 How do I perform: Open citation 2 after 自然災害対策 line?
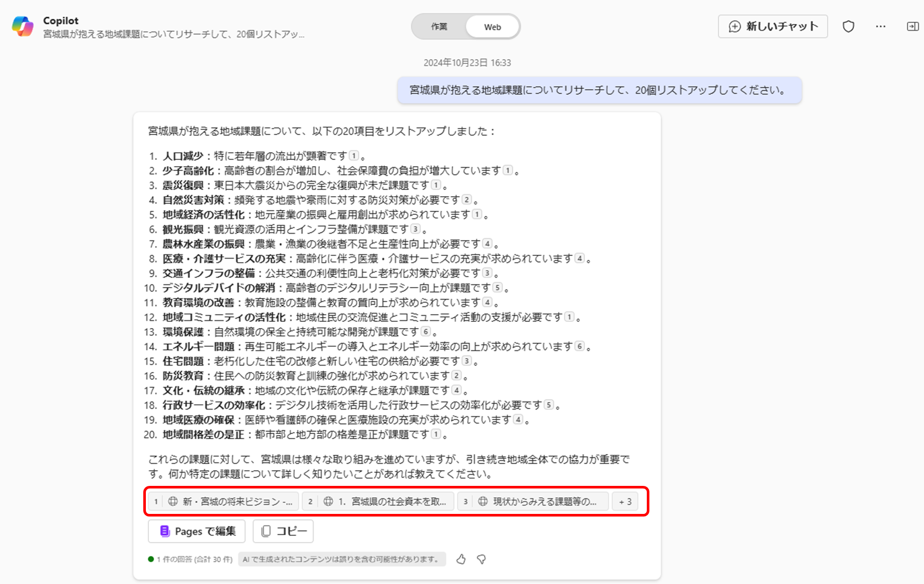(467, 199)
